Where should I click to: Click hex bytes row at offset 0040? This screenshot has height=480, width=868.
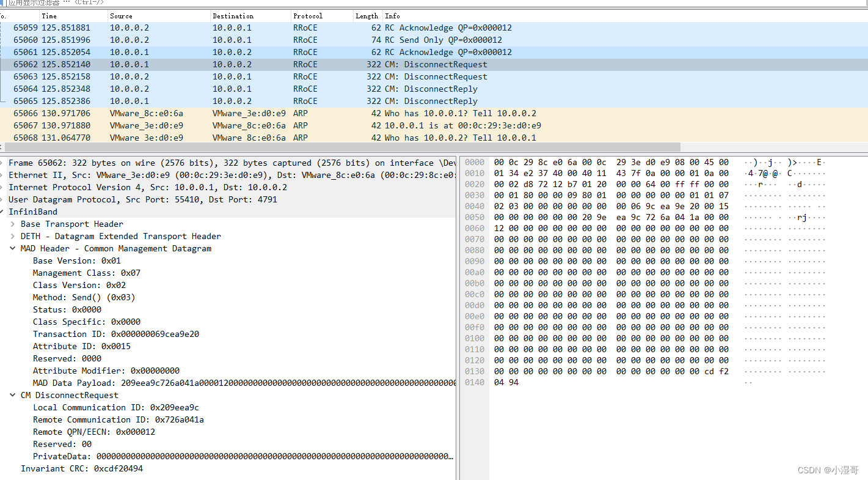pyautogui.click(x=611, y=206)
